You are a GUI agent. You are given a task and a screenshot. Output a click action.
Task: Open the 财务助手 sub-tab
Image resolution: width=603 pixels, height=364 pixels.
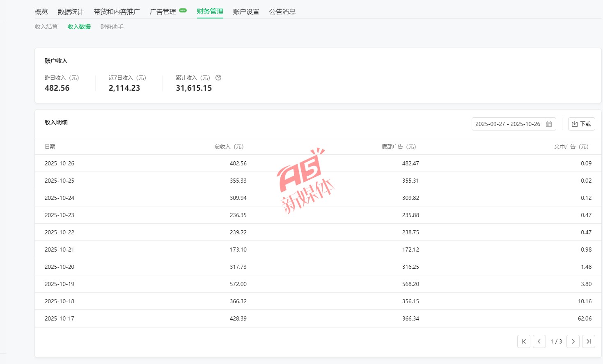[x=112, y=27]
